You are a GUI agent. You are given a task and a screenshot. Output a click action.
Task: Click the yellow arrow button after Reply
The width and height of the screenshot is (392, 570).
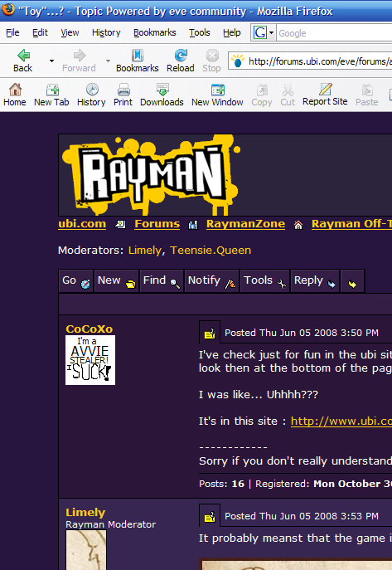(x=352, y=281)
